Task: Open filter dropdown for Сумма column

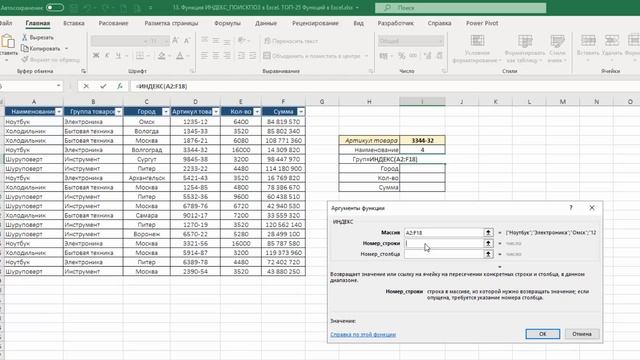Action: (301, 112)
